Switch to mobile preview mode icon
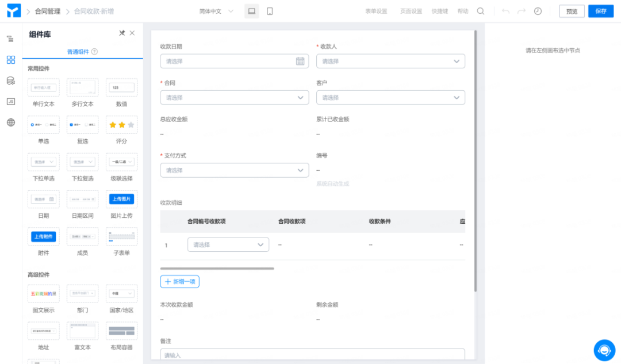 [x=270, y=10]
